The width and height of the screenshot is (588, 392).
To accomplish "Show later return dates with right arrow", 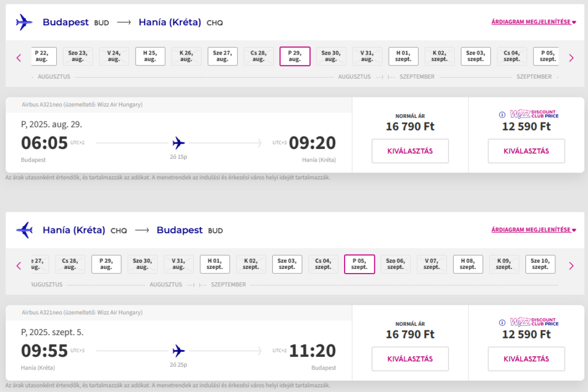I will point(571,266).
